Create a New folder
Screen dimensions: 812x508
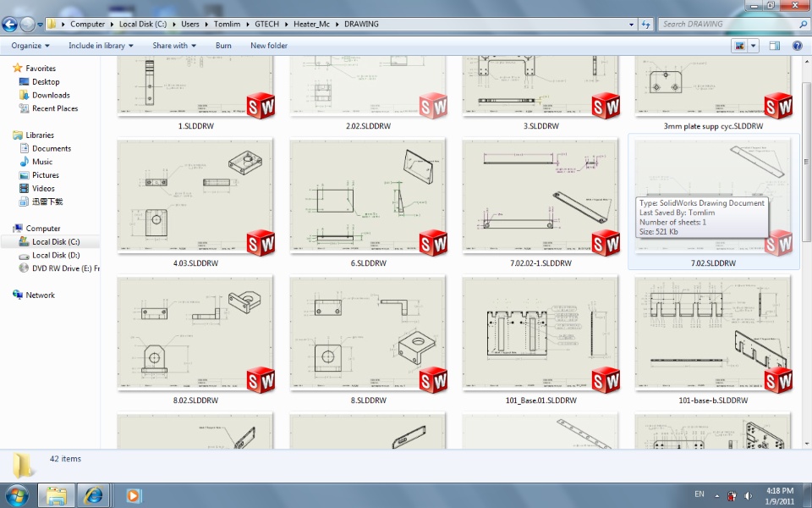click(x=269, y=46)
